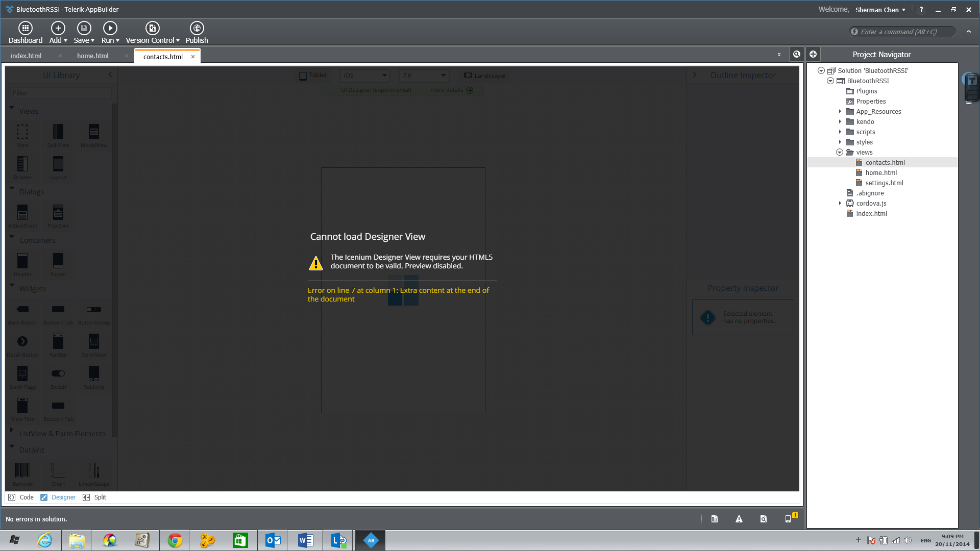Select the Designer view mode
This screenshot has height=551, width=980.
click(58, 497)
